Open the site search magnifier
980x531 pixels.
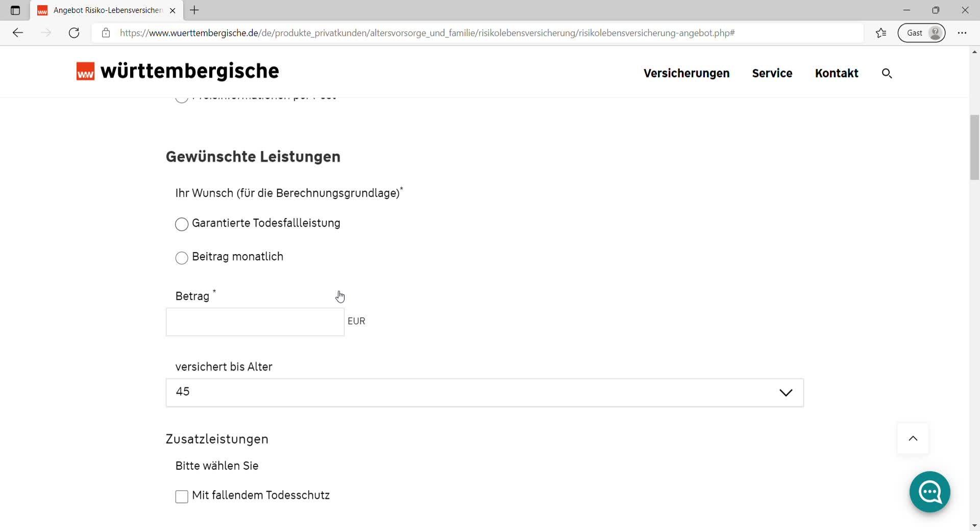(x=887, y=74)
